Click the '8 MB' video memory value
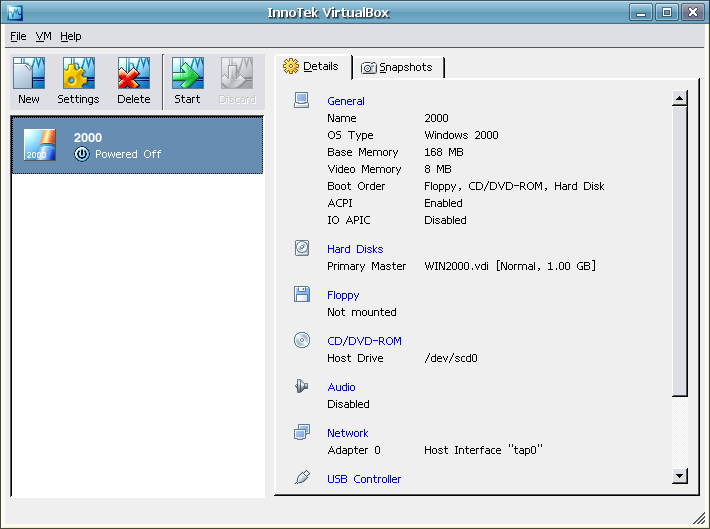The image size is (710, 529). click(x=438, y=169)
